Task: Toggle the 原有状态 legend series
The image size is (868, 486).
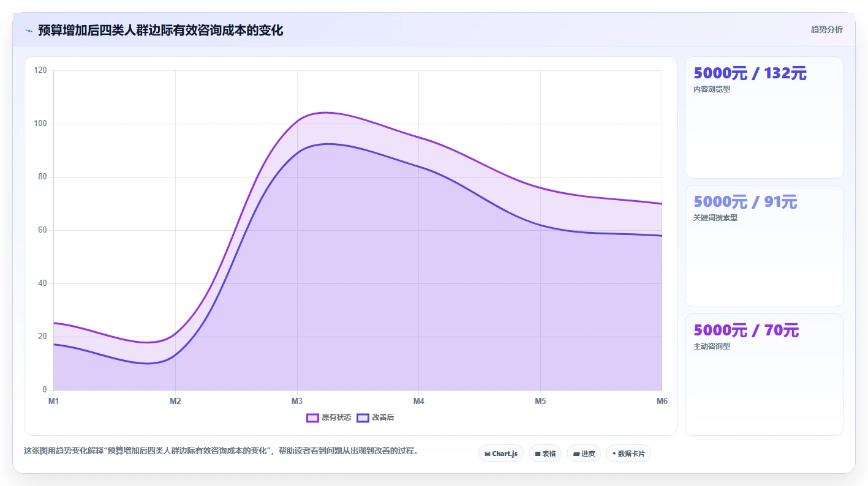Action: pyautogui.click(x=329, y=417)
